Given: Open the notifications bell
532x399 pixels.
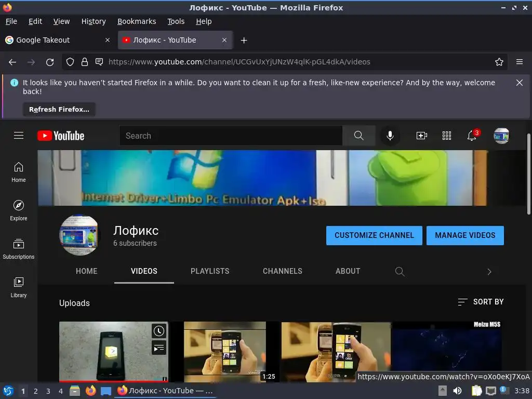Looking at the screenshot, I should (x=472, y=136).
